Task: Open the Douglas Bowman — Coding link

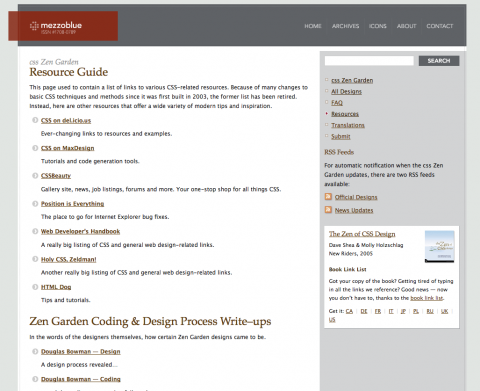Action: pyautogui.click(x=81, y=379)
